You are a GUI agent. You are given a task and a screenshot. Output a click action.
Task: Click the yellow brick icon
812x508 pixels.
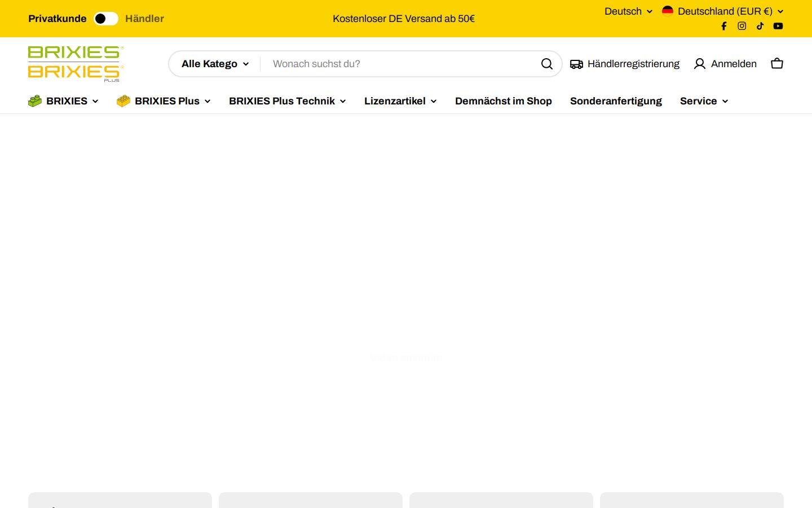[123, 100]
